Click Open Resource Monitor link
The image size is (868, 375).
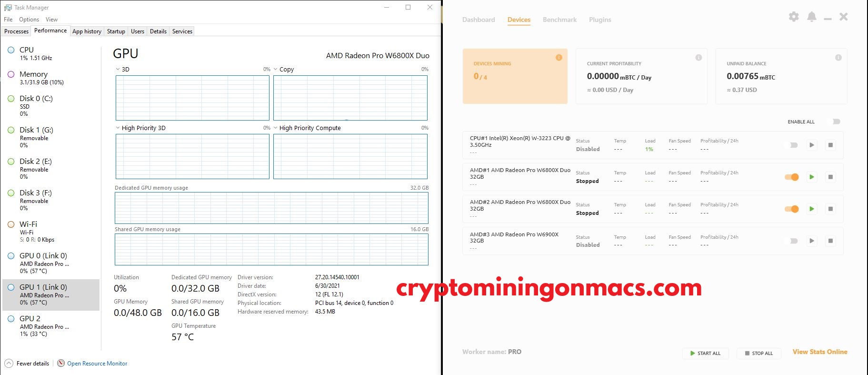pyautogui.click(x=97, y=363)
